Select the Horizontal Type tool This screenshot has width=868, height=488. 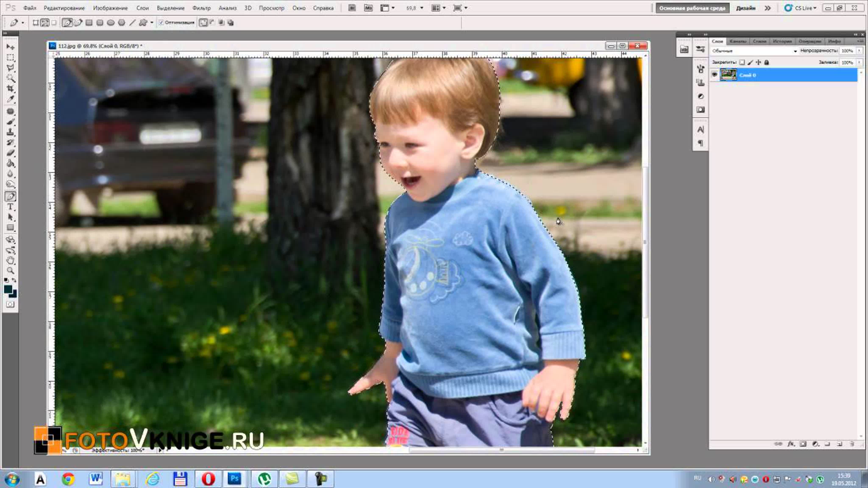pos(10,207)
